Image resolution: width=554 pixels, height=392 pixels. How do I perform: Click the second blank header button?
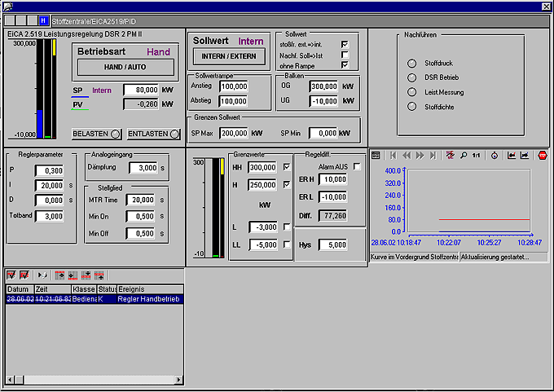point(21,21)
